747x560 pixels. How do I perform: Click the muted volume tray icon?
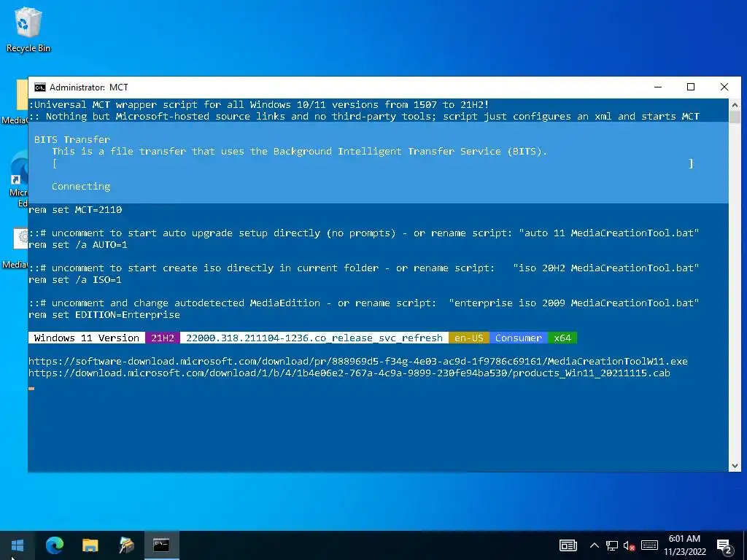630,545
